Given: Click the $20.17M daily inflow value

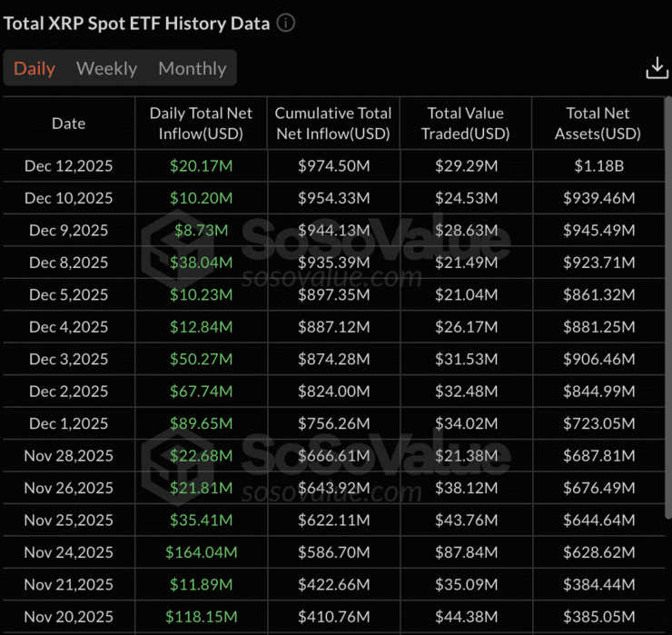Looking at the screenshot, I should (201, 166).
